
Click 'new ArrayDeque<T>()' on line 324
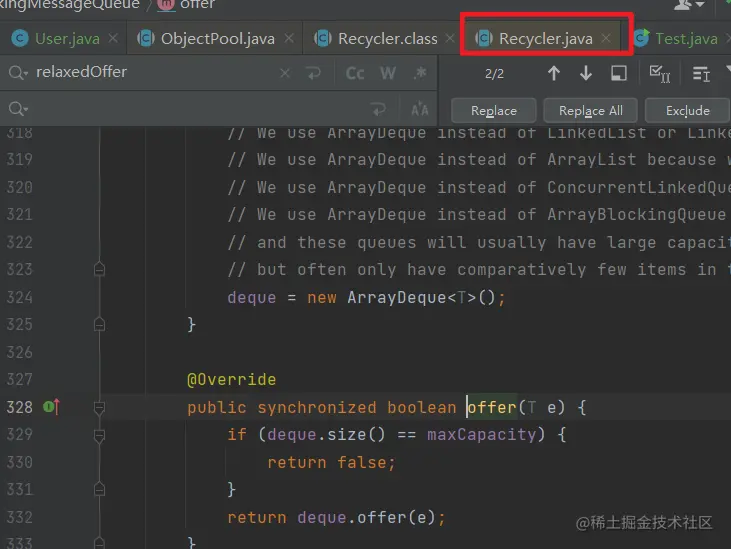[x=401, y=297]
